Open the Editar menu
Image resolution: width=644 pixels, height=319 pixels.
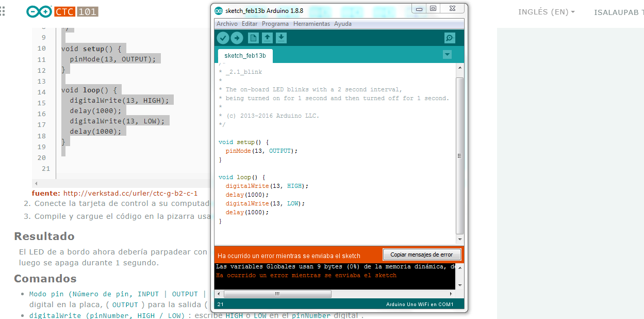pyautogui.click(x=250, y=24)
